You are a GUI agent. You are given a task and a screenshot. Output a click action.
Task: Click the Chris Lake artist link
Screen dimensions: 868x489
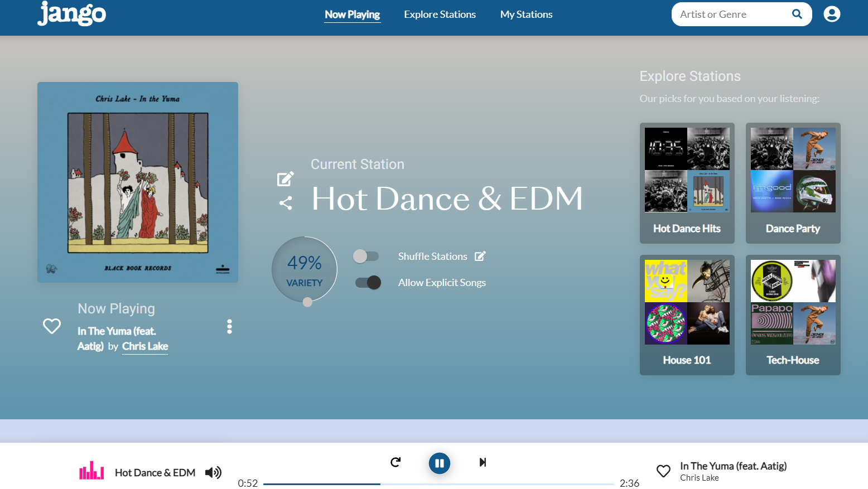(145, 346)
